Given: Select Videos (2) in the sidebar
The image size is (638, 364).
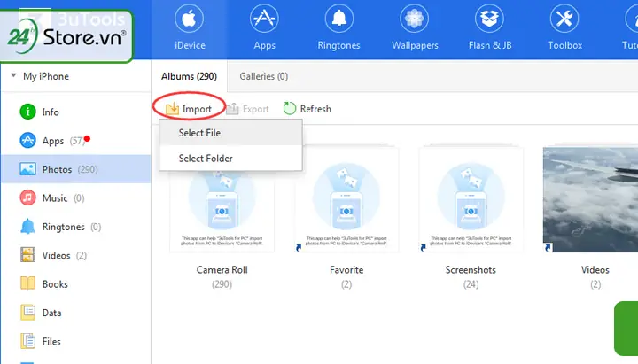Looking at the screenshot, I should point(75,255).
